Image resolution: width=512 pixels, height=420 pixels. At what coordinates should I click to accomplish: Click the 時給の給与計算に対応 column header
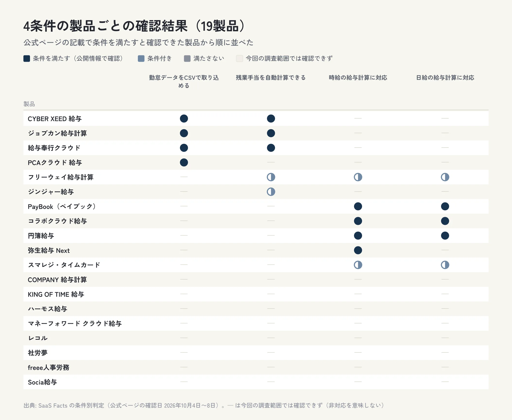click(x=358, y=78)
